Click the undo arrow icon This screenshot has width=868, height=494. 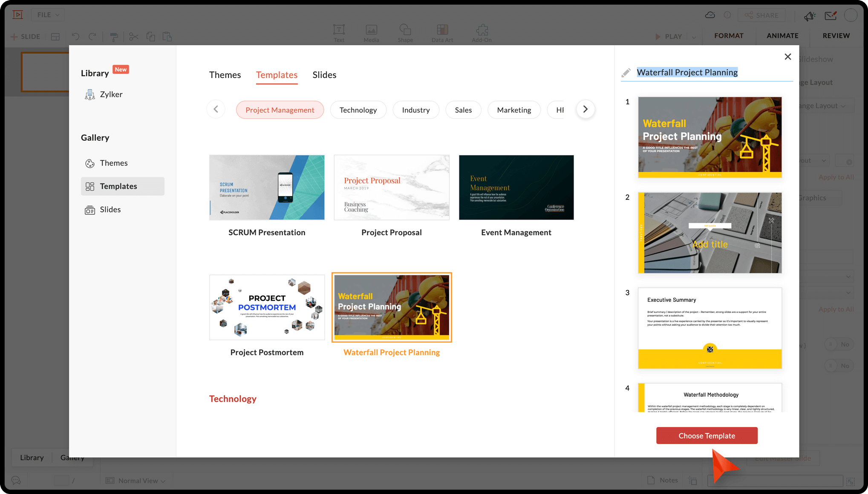75,37
